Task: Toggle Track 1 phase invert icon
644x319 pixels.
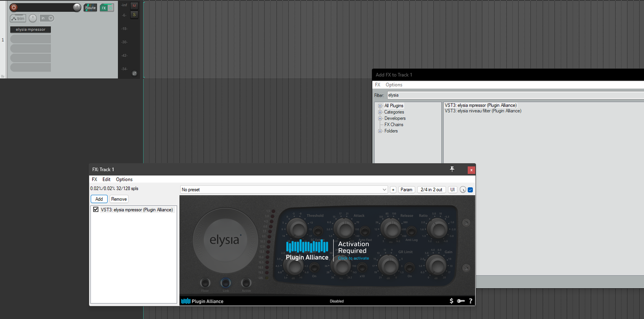Action: tap(134, 73)
